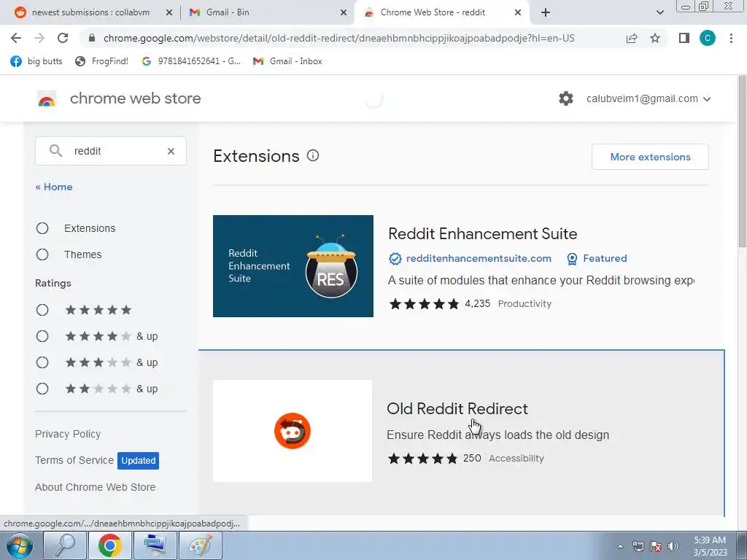Open the Privacy Policy link

coord(68,434)
